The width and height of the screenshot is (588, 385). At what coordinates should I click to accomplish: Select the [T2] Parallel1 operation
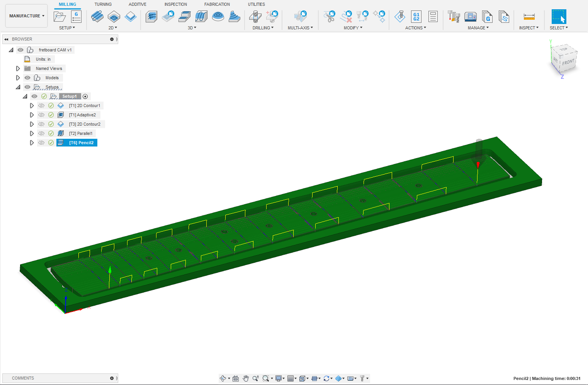(x=81, y=133)
